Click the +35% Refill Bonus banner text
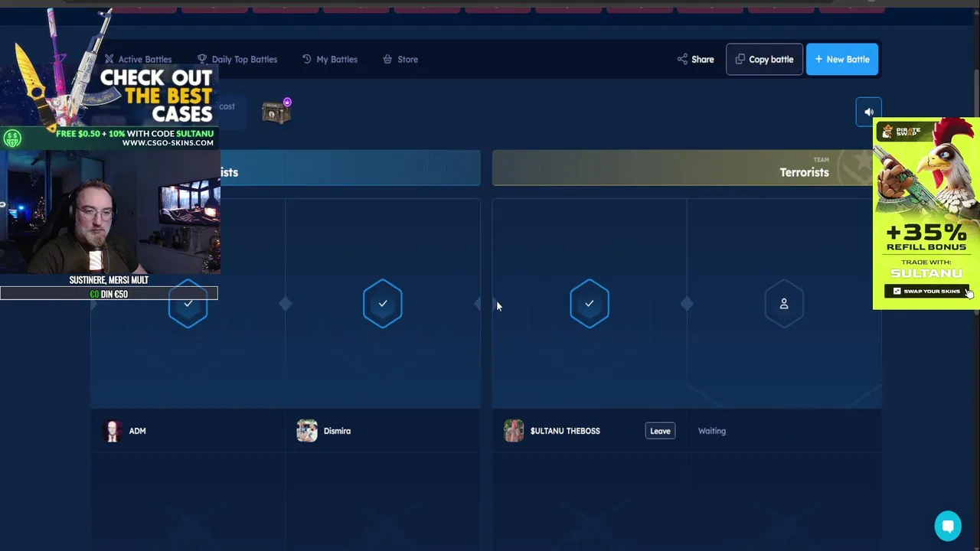980x551 pixels. pos(926,237)
